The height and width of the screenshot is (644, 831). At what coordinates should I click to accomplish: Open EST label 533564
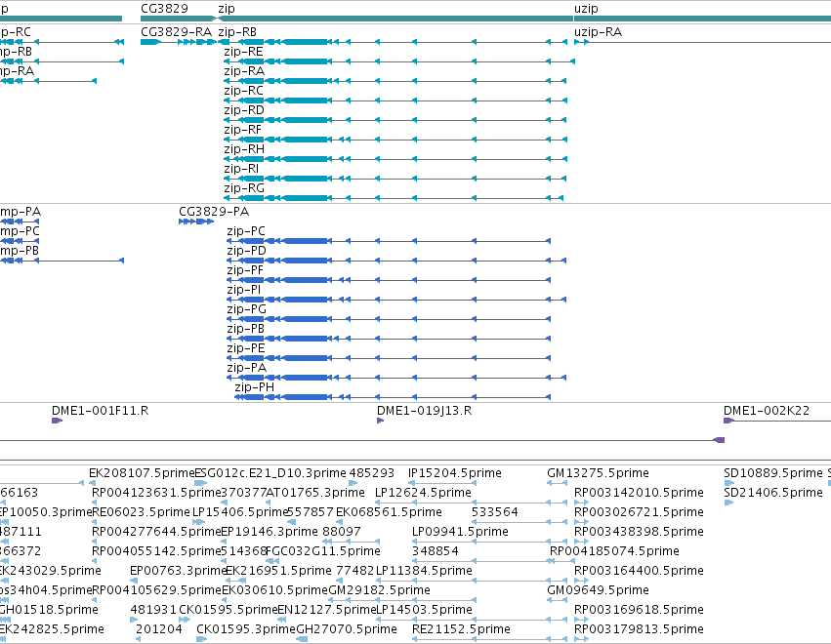494,512
